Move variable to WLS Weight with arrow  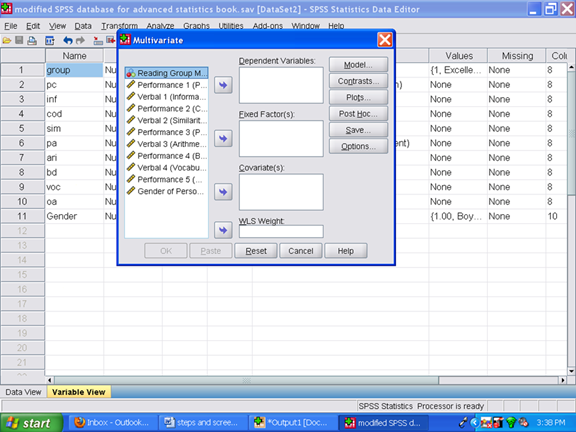click(x=223, y=230)
